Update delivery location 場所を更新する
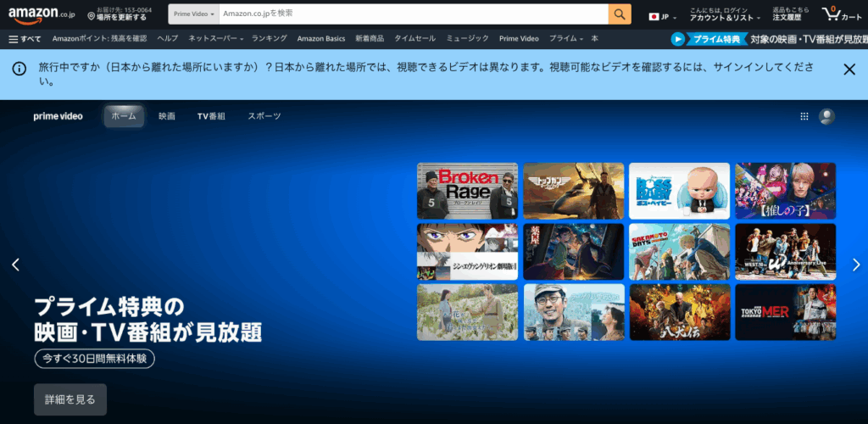 point(120,14)
